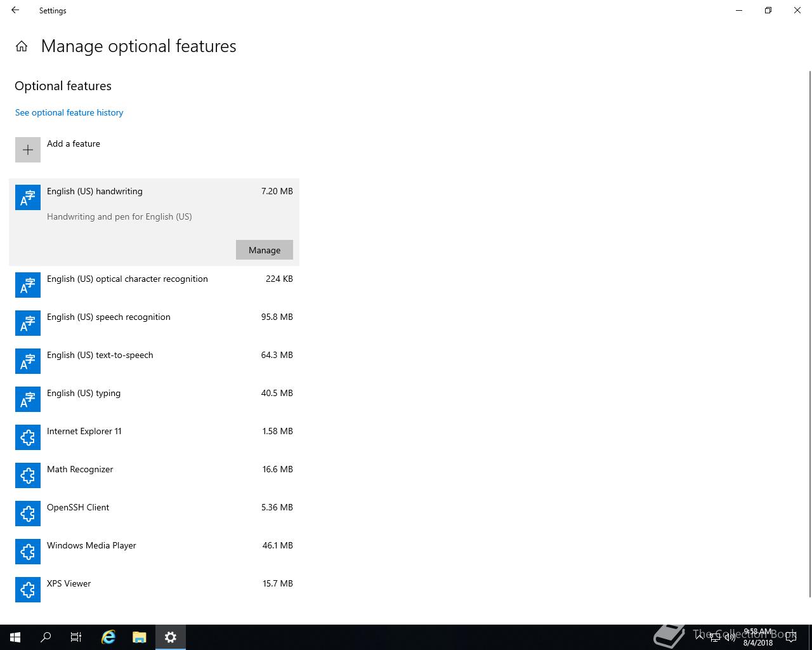Click Handwriting and pen for English description

click(119, 216)
